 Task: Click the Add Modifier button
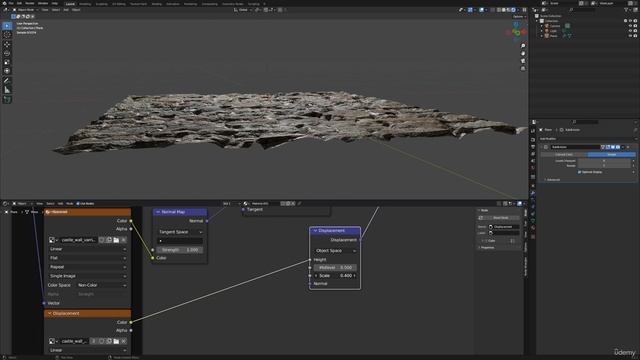click(x=587, y=139)
